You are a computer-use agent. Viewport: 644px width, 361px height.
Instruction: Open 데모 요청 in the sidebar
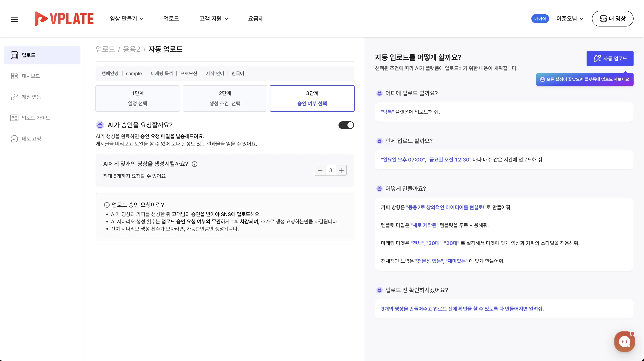[x=31, y=139]
